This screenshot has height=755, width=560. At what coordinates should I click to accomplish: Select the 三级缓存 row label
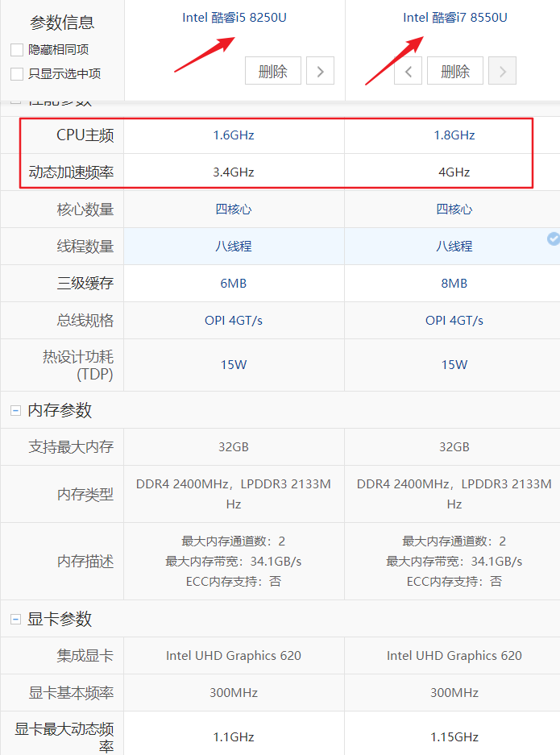pos(85,284)
